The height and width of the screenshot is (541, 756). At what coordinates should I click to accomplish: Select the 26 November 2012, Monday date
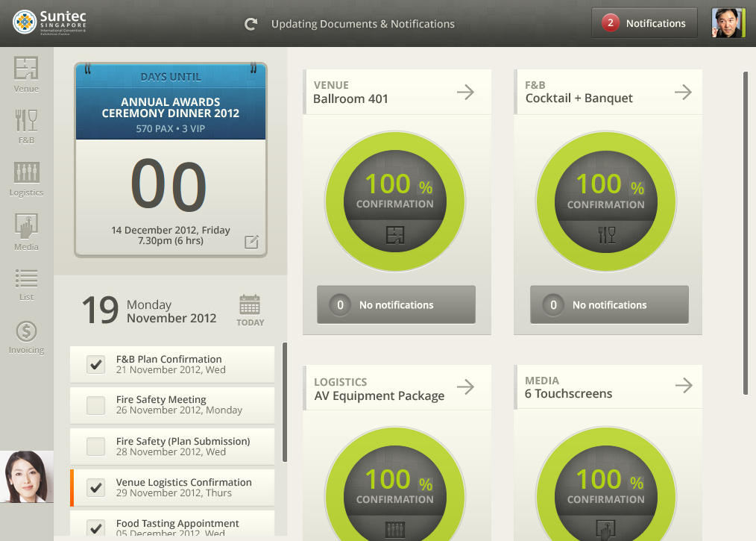[x=179, y=410]
